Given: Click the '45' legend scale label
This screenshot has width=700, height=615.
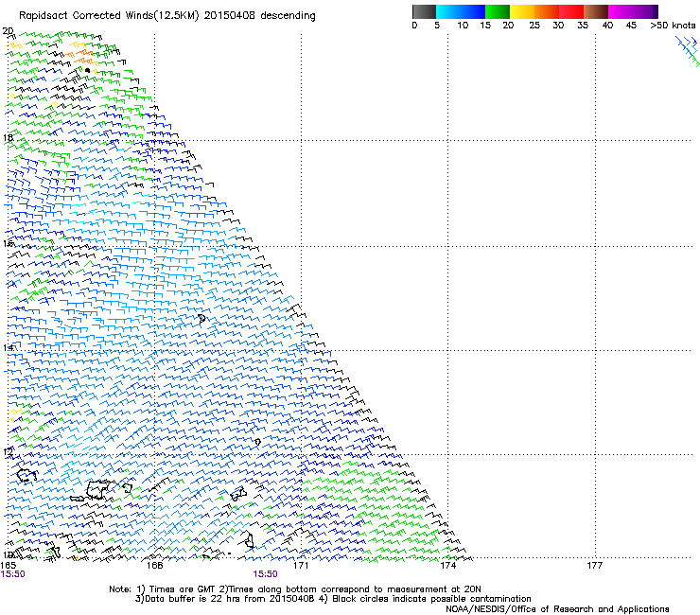Looking at the screenshot, I should (x=631, y=26).
